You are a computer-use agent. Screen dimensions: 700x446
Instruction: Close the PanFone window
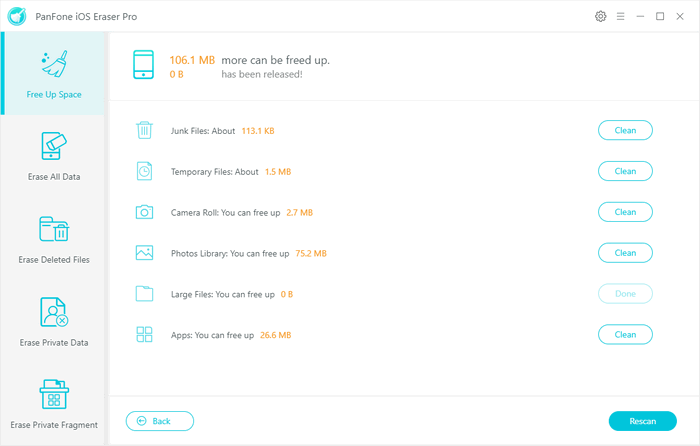point(680,17)
